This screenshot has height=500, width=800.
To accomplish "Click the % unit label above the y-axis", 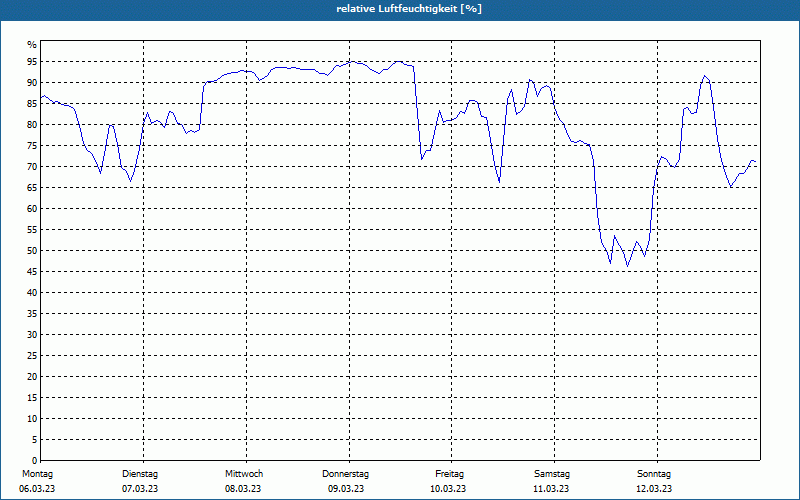I will tap(32, 45).
